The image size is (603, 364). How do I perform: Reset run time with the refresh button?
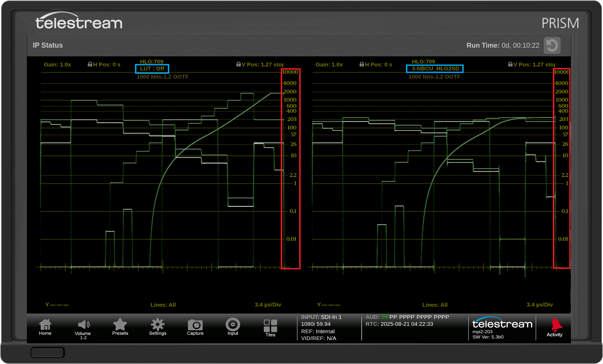[x=552, y=45]
